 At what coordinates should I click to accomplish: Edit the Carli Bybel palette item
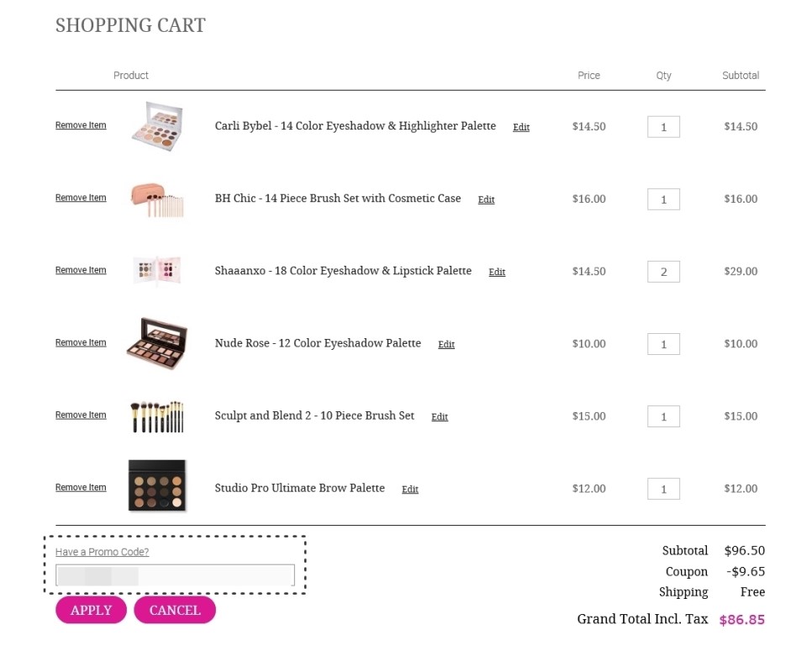click(x=521, y=127)
